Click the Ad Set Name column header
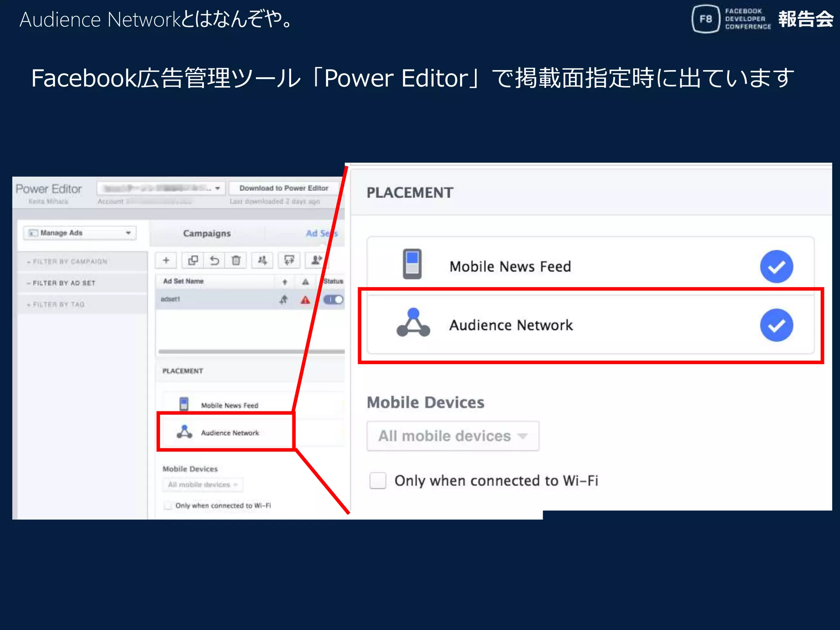 click(183, 281)
